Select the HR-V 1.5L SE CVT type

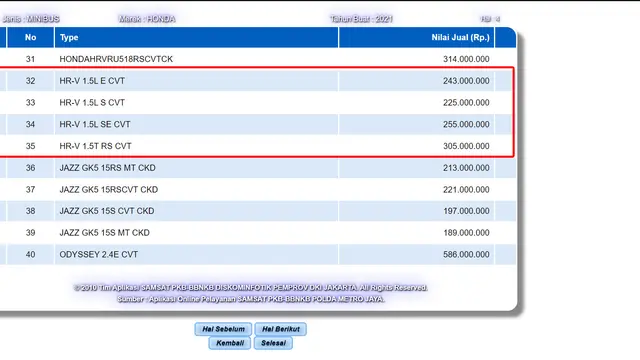(95, 124)
